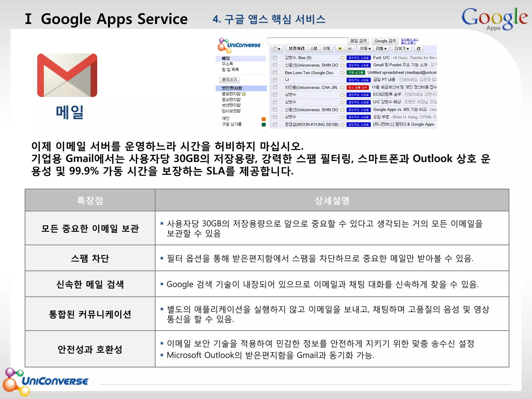Mark conversation as important with plus icon
The width and height of the screenshot is (532, 399).
340,49
